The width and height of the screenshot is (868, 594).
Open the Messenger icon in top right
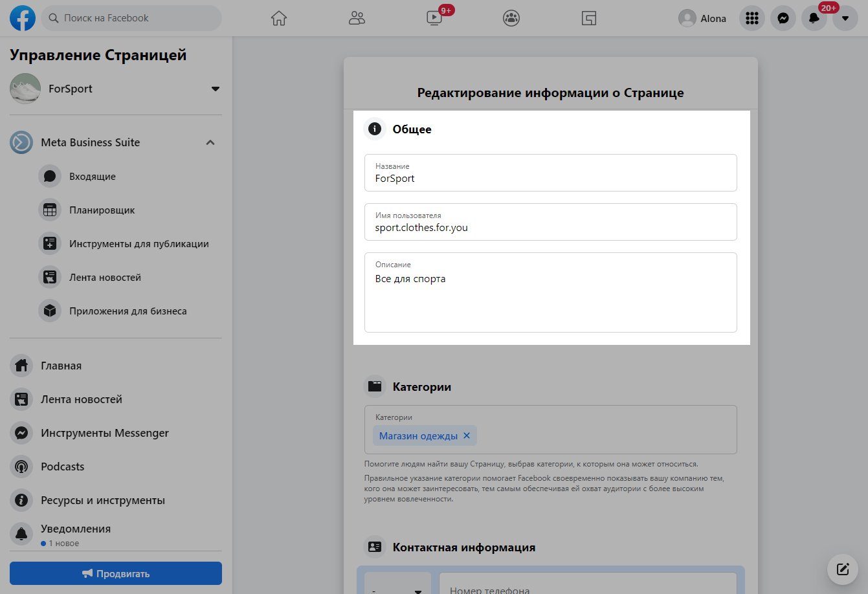(x=783, y=18)
